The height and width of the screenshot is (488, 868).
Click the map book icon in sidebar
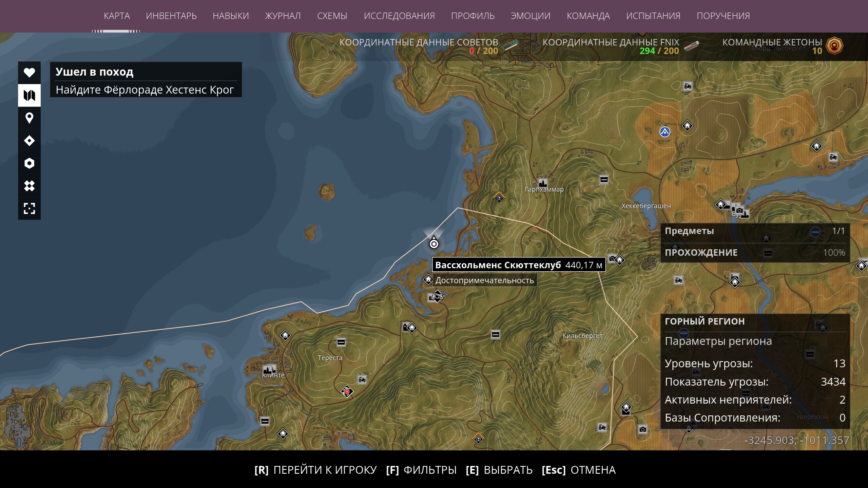tap(29, 95)
